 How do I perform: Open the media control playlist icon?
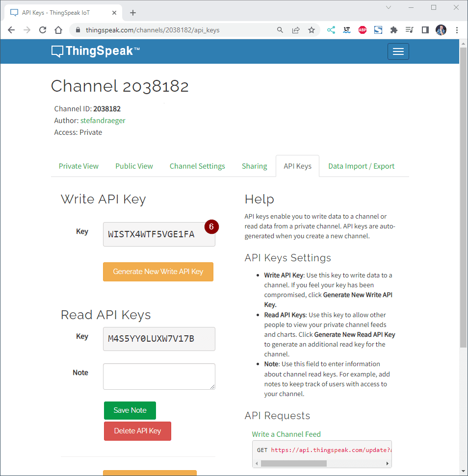pos(409,30)
